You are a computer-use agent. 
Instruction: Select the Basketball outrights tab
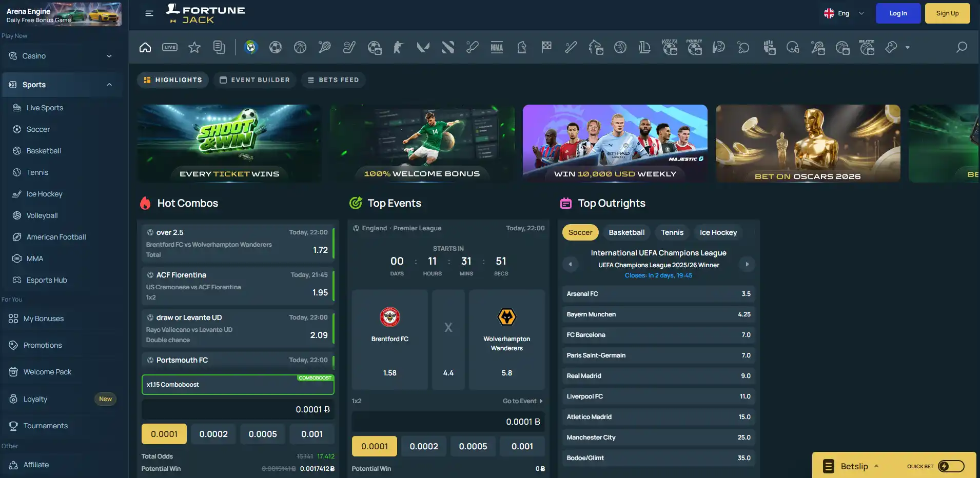tap(626, 232)
